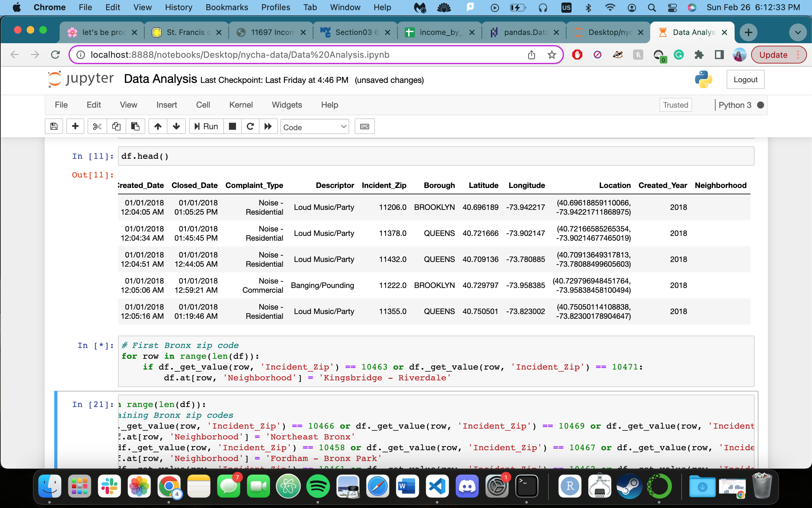
Task: Rename the Data Analysis notebook title
Action: point(160,79)
